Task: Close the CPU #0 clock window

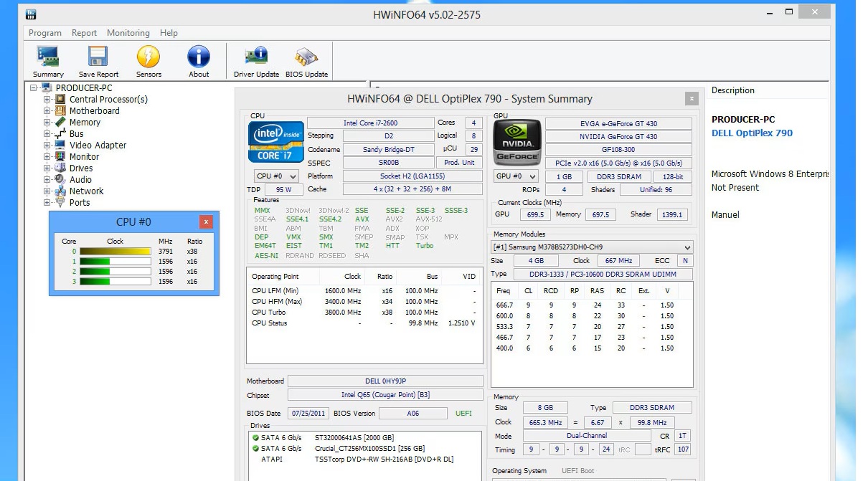Action: coord(206,222)
